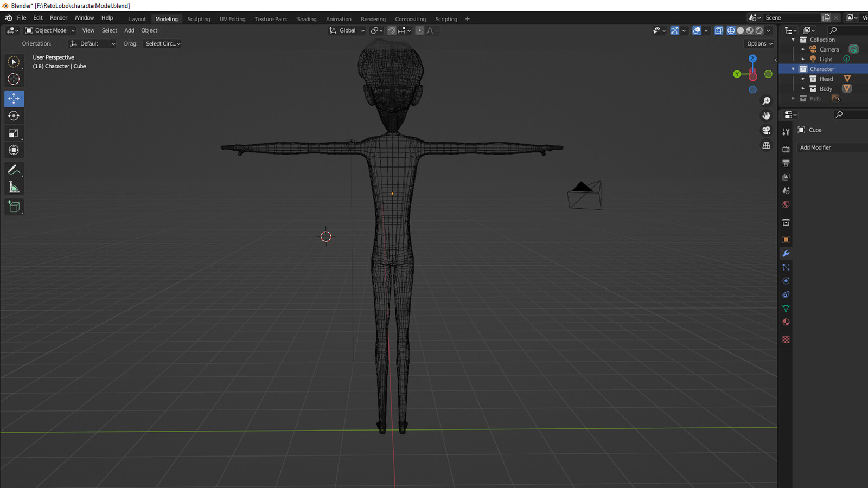Open the Object Data mesh properties tab

point(786,308)
